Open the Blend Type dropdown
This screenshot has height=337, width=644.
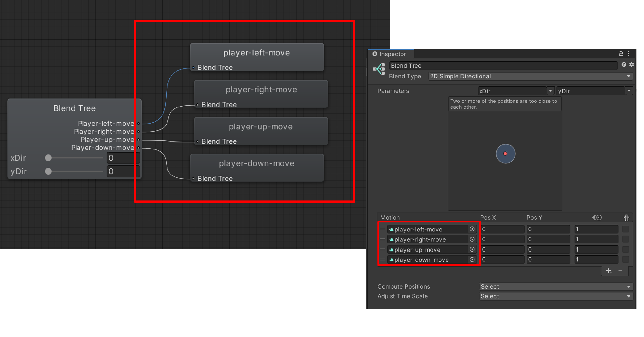(x=530, y=76)
